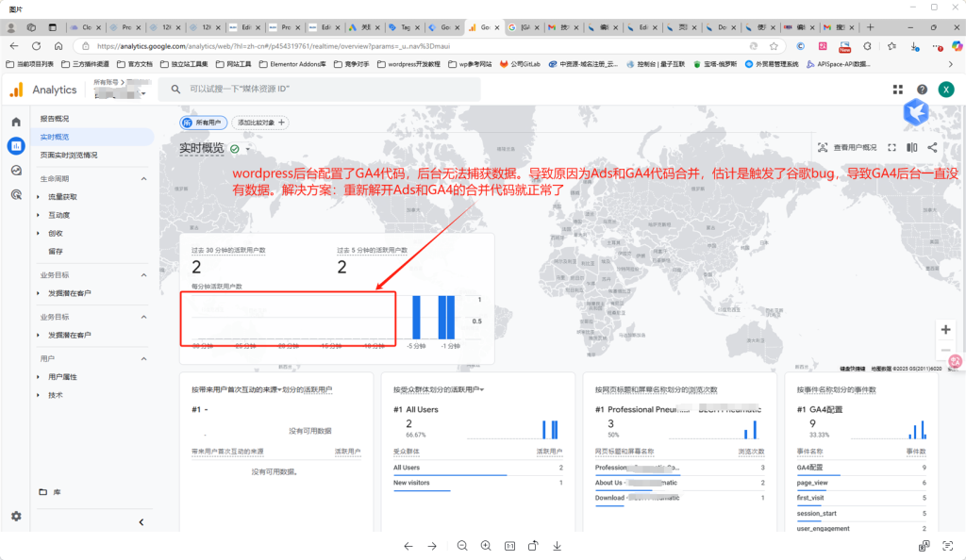Open the 公司GitLab bookmark

pos(520,64)
